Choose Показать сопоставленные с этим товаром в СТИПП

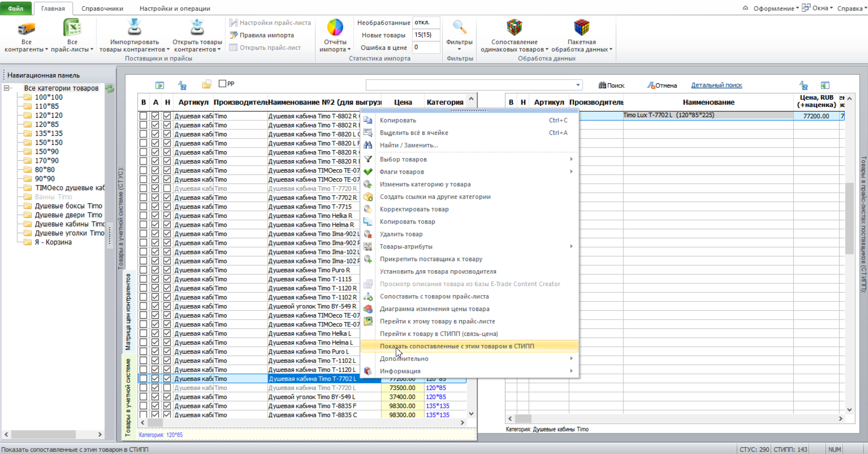pos(470,346)
